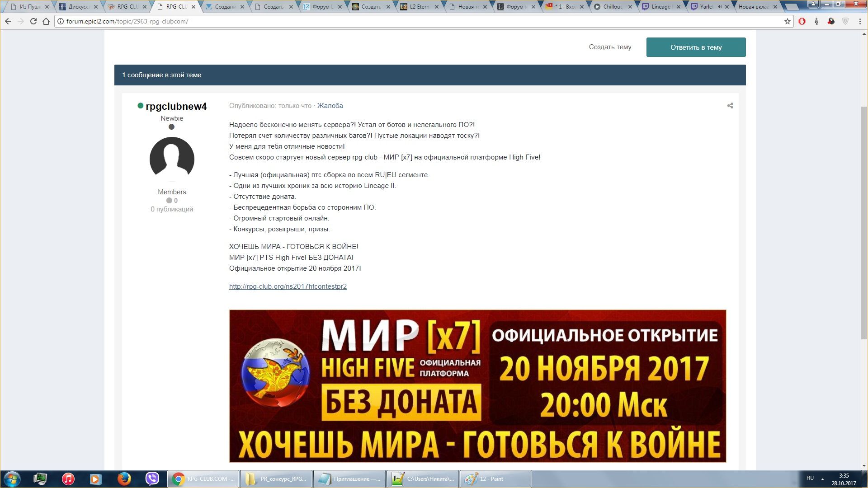Screen dimensions: 868x488
Task: Go to browser home page
Action: [x=46, y=21]
